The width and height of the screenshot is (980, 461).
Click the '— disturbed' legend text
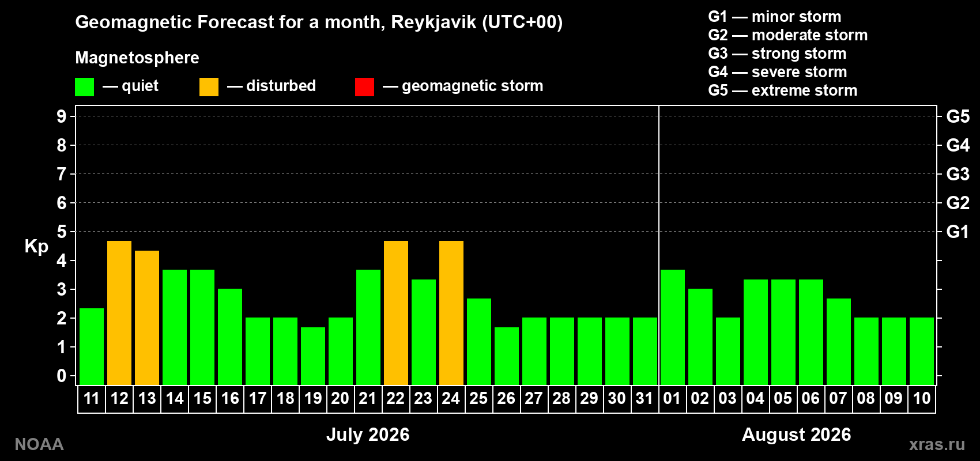pos(272,86)
